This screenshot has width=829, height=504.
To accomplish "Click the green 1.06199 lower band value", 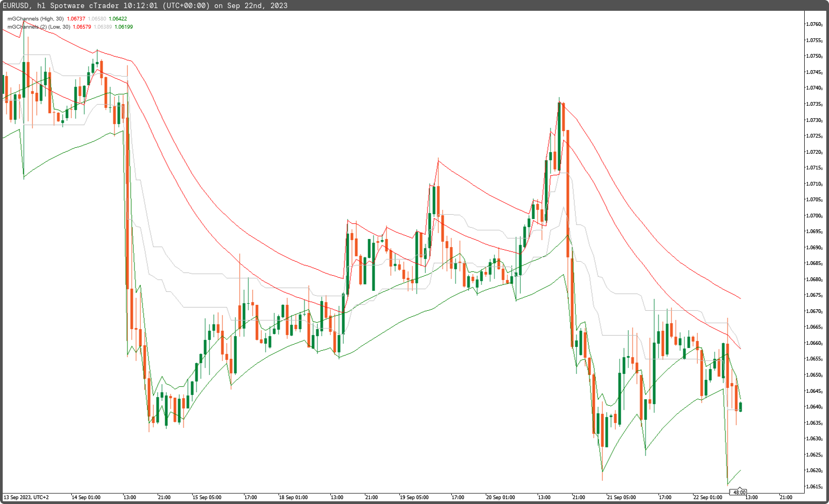I will [124, 26].
